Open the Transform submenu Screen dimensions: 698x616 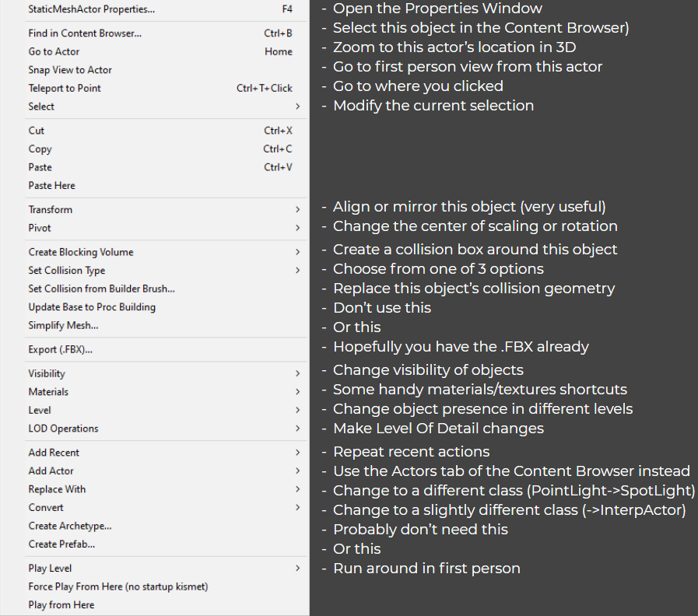(50, 209)
